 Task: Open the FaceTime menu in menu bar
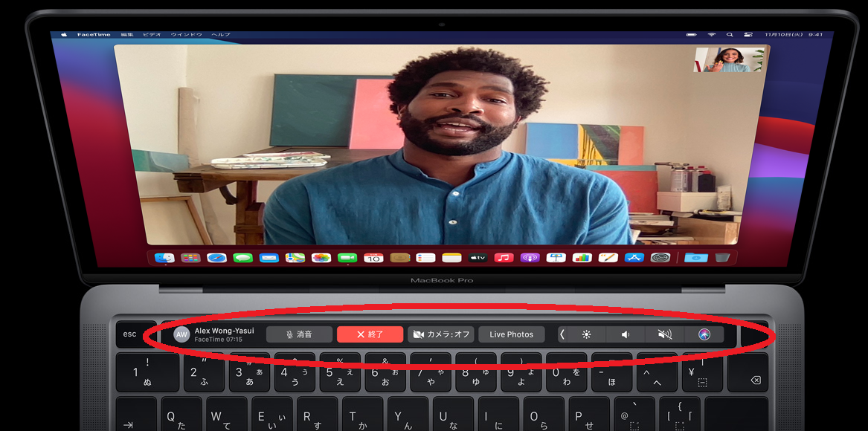click(x=94, y=34)
